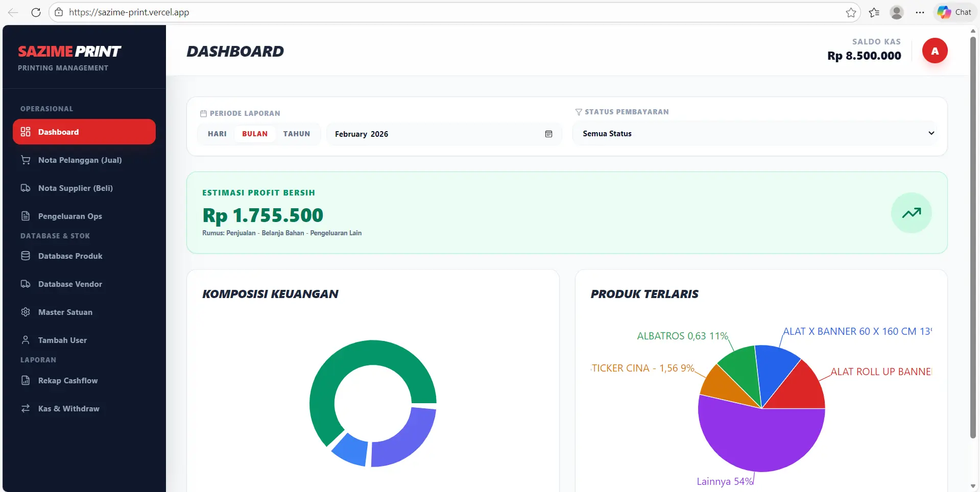Screen dimensions: 980x492
Task: Click the browser address bar
Action: pos(449,12)
